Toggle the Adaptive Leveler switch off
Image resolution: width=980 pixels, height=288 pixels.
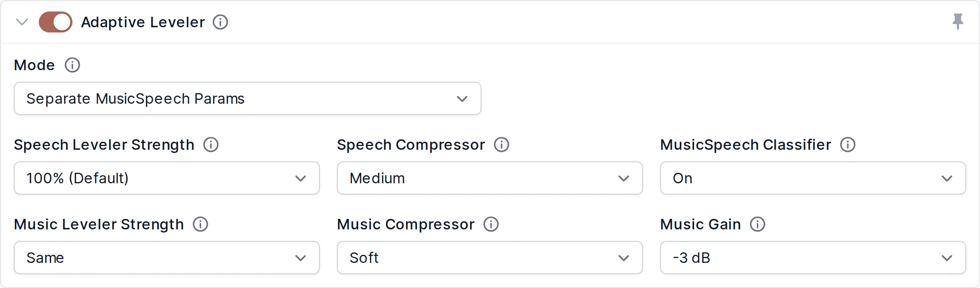click(56, 22)
